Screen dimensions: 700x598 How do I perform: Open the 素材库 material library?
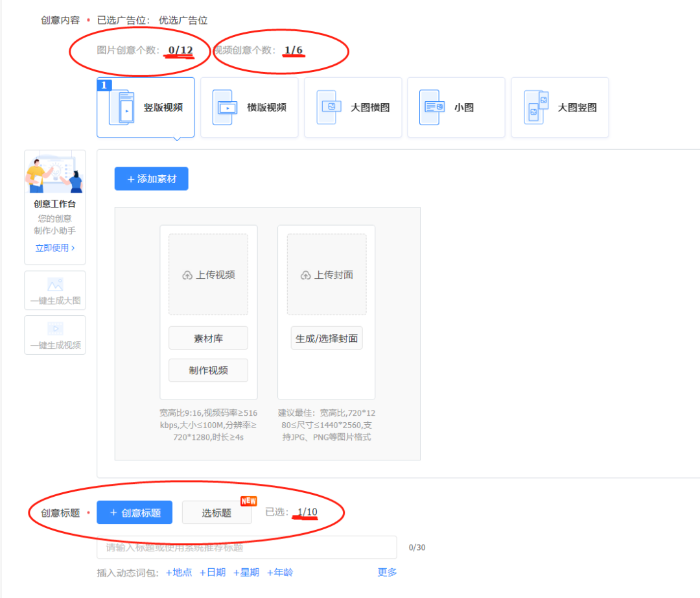pos(208,338)
